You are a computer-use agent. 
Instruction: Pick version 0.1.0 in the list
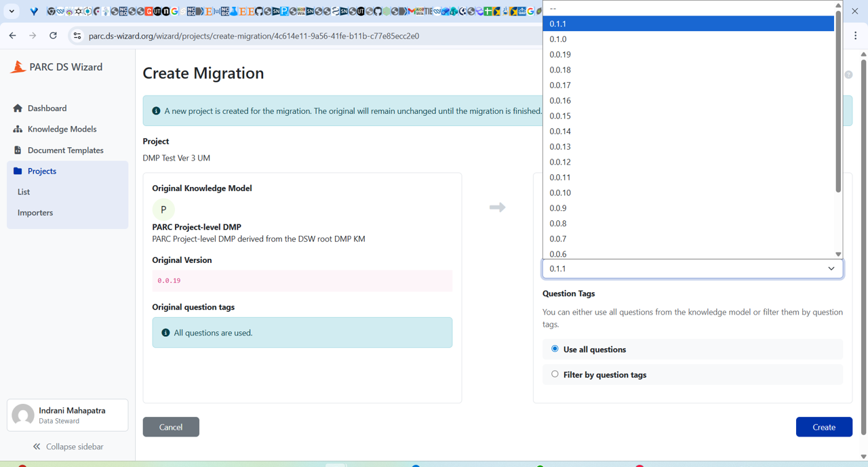pos(558,39)
